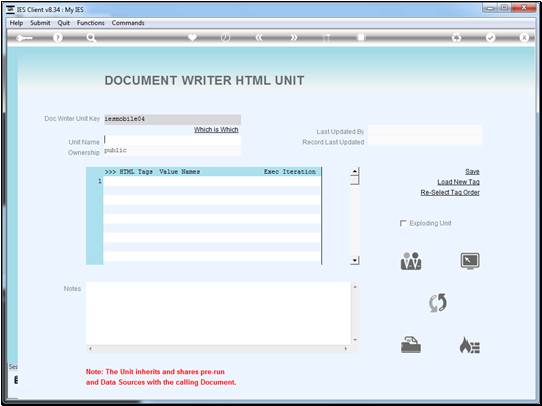Viewport: 542px width, 406px height.
Task: Click the circular refresh arrows icon
Action: coord(438,303)
